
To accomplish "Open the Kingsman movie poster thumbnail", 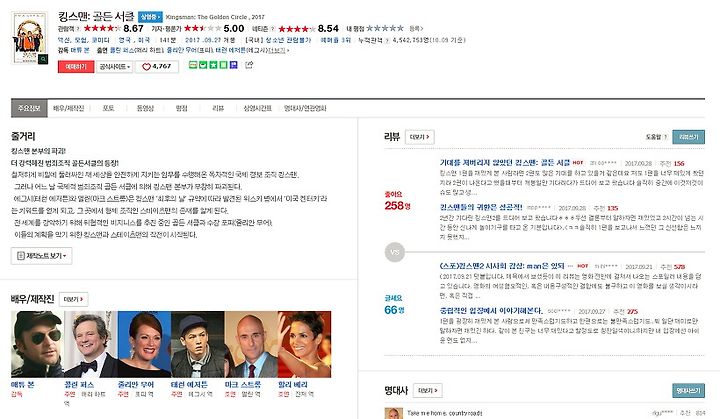I will click(29, 38).
